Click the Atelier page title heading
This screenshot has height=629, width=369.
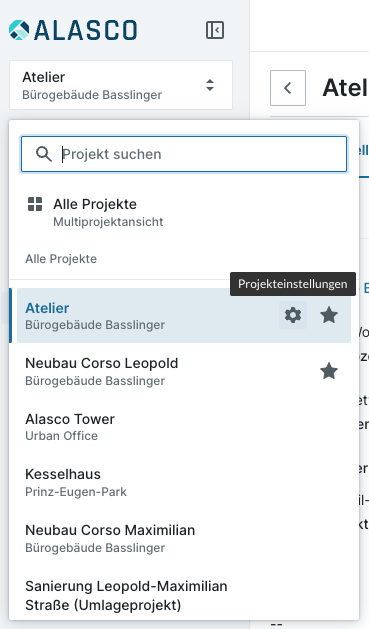345,87
